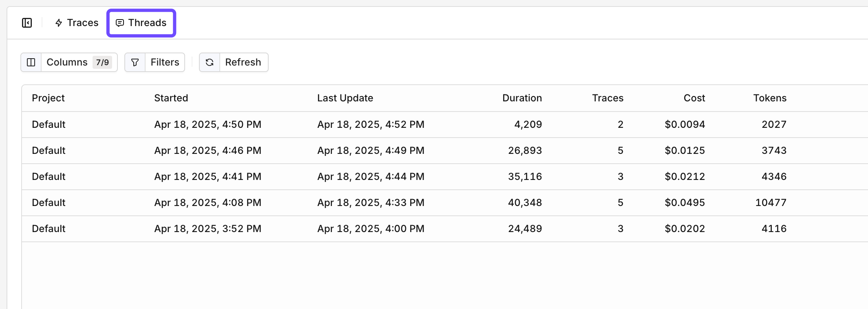Collapse the sidebar panel icon
This screenshot has width=868, height=309.
click(x=27, y=23)
